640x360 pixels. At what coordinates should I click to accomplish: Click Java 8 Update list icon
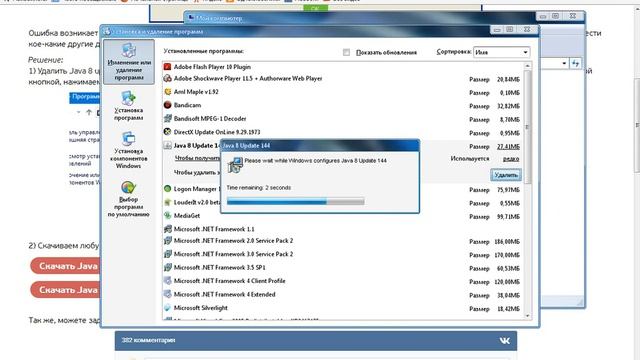tap(167, 145)
